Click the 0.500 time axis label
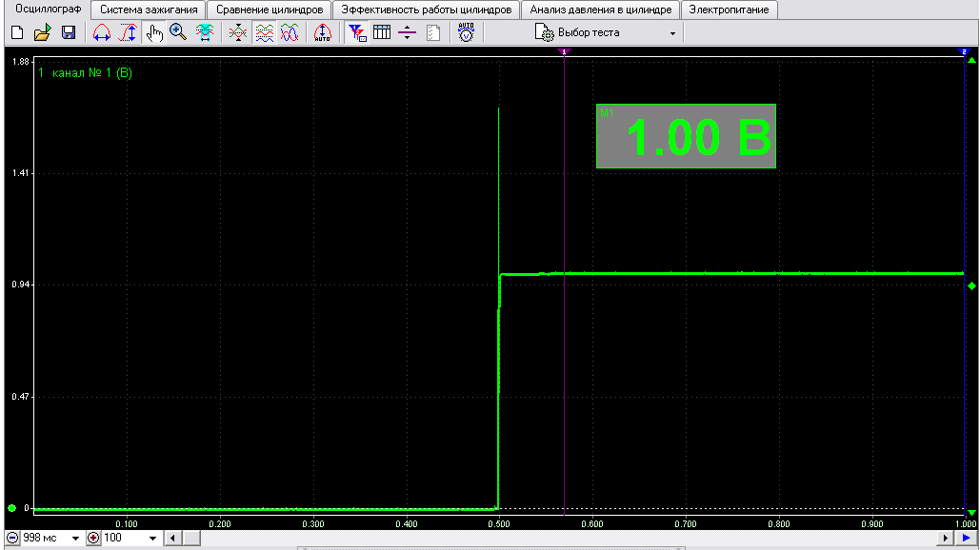 click(x=499, y=523)
